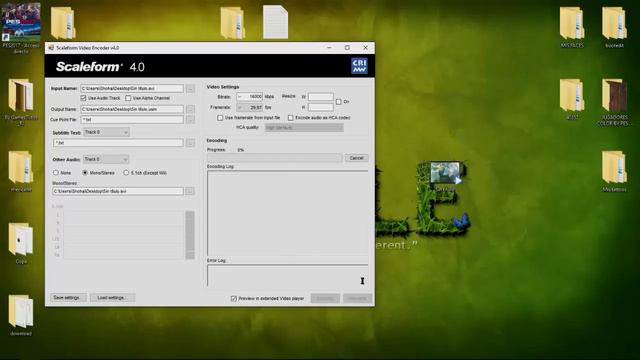Click into the Output Name path field
Image resolution: width=640 pixels, height=360 pixels.
pos(132,109)
